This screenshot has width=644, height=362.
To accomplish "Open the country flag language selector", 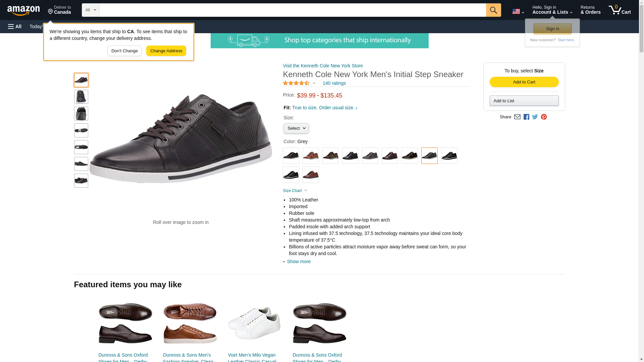I will point(518,11).
